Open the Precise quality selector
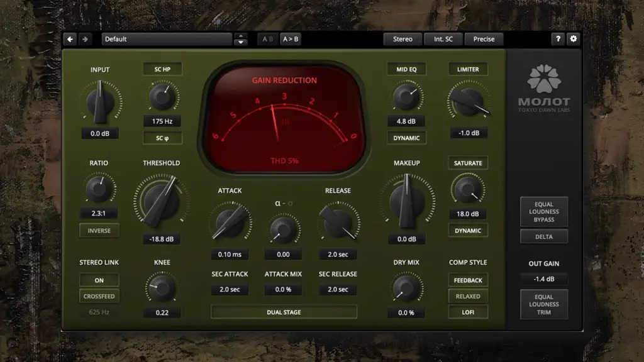 [x=484, y=39]
